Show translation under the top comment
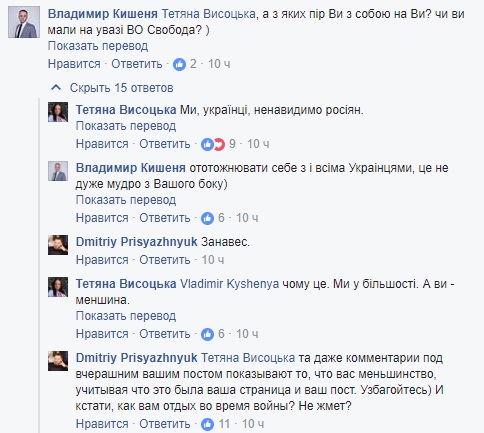484x433 pixels. click(x=98, y=46)
